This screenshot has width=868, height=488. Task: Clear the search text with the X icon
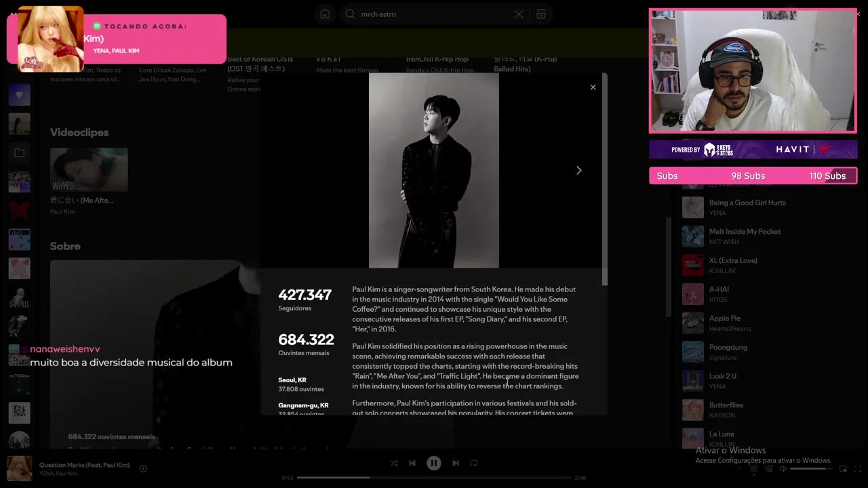pos(519,14)
